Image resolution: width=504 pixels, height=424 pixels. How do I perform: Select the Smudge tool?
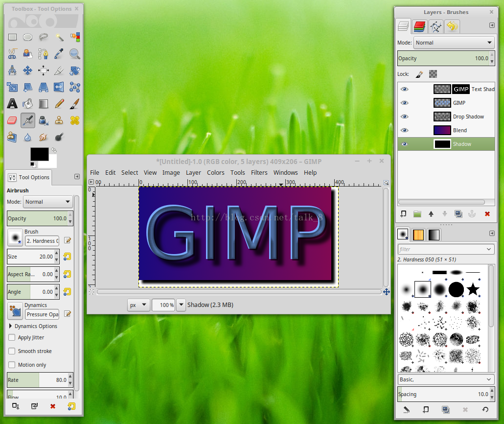[44, 137]
